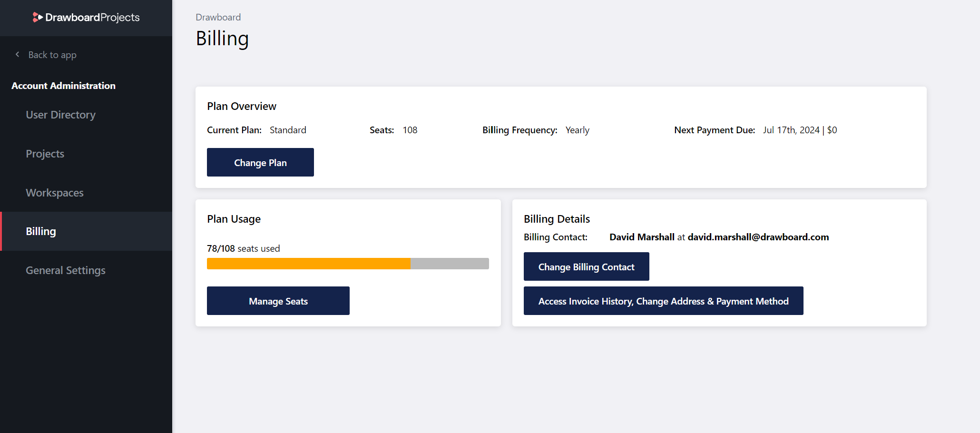Viewport: 980px width, 433px height.
Task: Click the Change Plan button
Action: point(260,162)
